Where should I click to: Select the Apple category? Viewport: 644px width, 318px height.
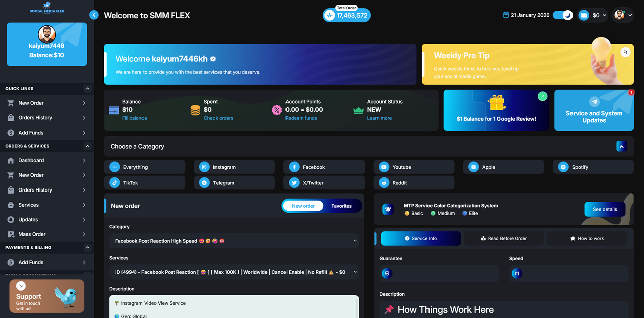click(504, 167)
